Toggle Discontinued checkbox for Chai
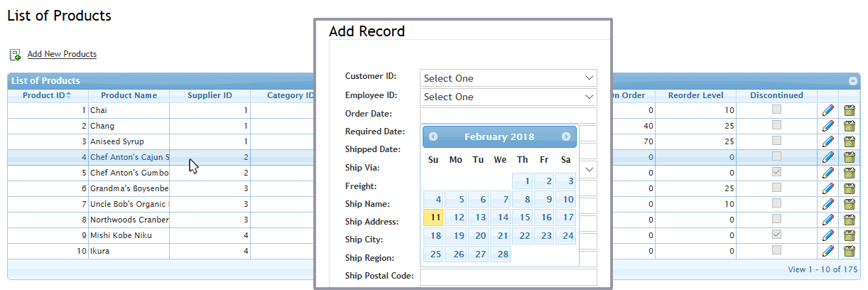868x290 pixels. point(777,110)
